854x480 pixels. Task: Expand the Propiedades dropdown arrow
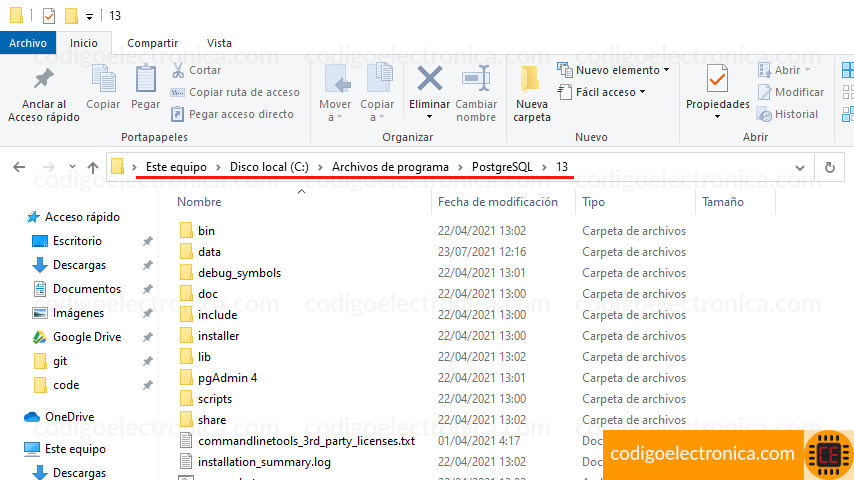point(717,117)
